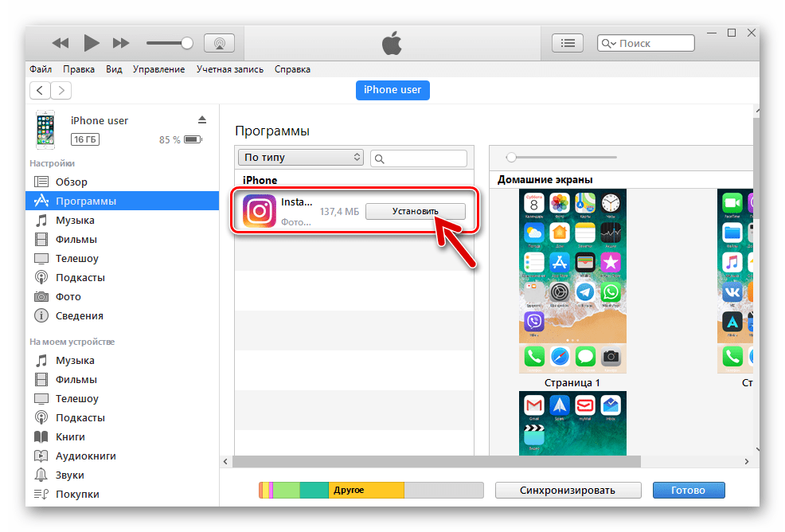
Task: Open Покупки on the device
Action: pos(122,494)
